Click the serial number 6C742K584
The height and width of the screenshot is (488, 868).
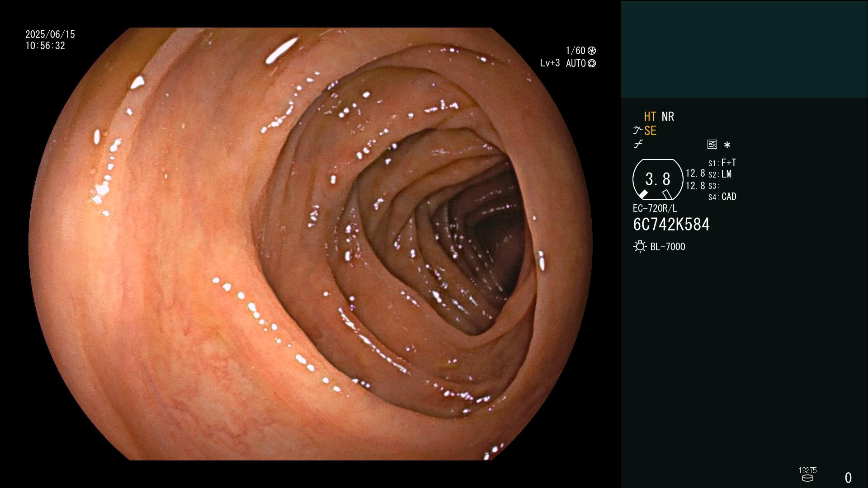tap(671, 225)
